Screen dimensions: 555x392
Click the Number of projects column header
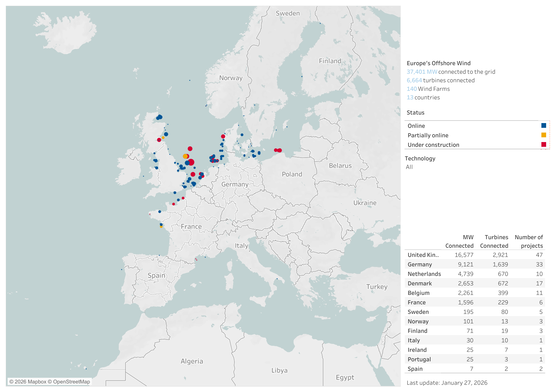click(528, 241)
